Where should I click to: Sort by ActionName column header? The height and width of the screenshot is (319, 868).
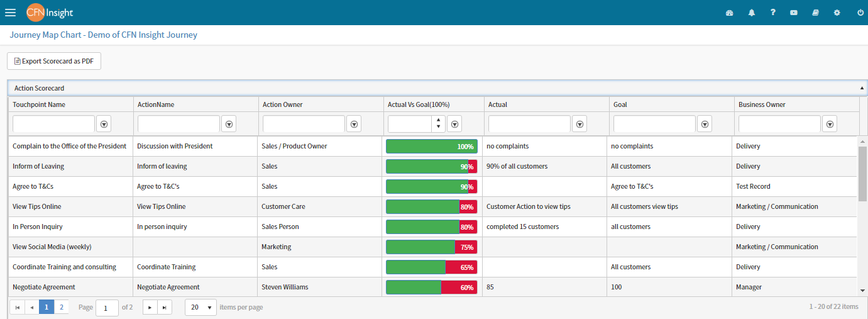(156, 104)
